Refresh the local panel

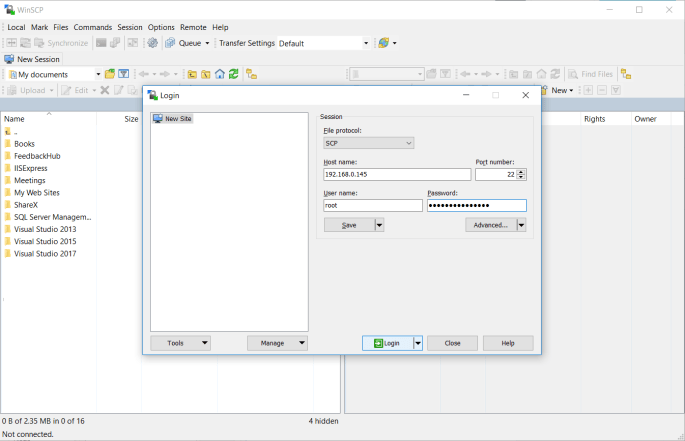point(234,74)
